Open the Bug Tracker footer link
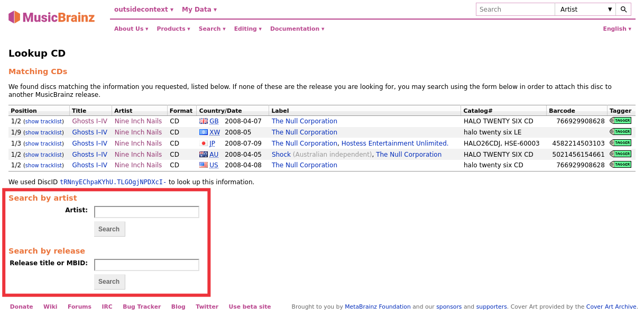 (x=142, y=307)
